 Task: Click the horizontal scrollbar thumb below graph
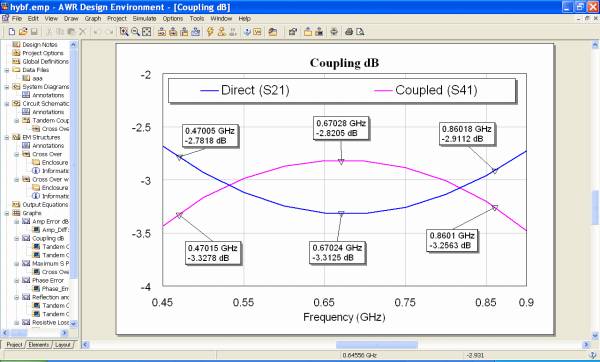(377, 345)
